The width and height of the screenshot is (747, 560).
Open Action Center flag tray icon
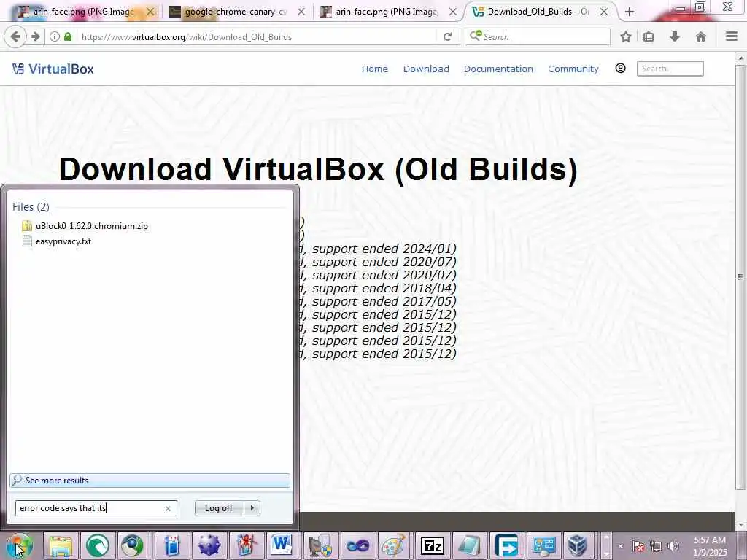(x=638, y=546)
